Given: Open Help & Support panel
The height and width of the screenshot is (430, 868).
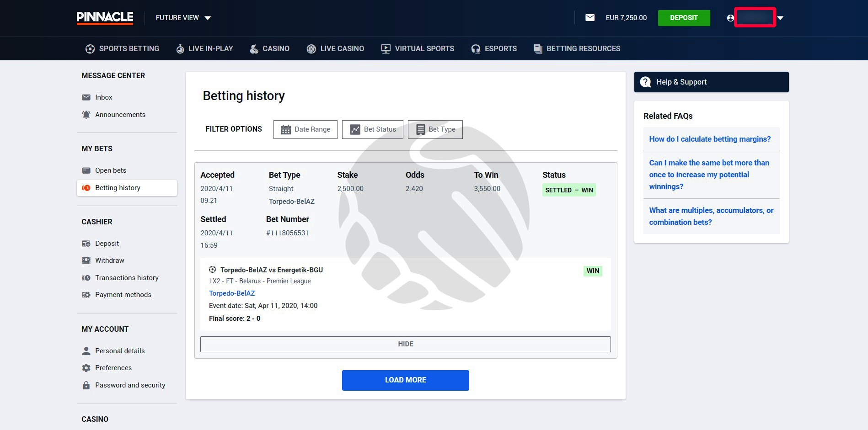Looking at the screenshot, I should pos(712,82).
